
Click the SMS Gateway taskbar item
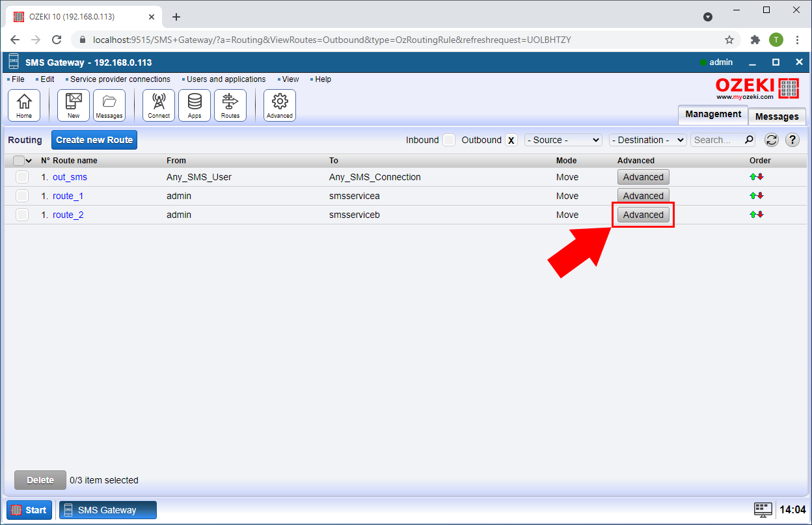tap(108, 510)
